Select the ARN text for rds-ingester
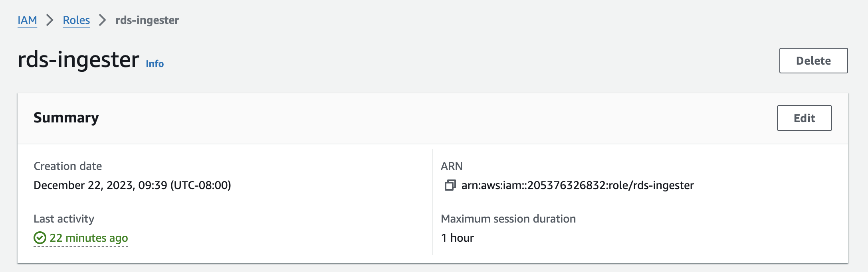This screenshot has width=868, height=272. (x=577, y=185)
